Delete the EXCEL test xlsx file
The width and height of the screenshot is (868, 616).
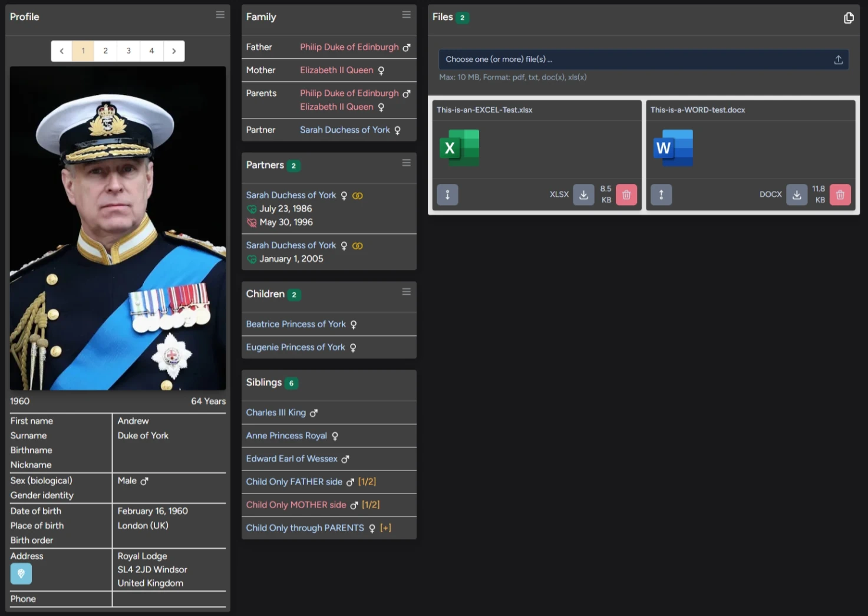click(x=626, y=195)
